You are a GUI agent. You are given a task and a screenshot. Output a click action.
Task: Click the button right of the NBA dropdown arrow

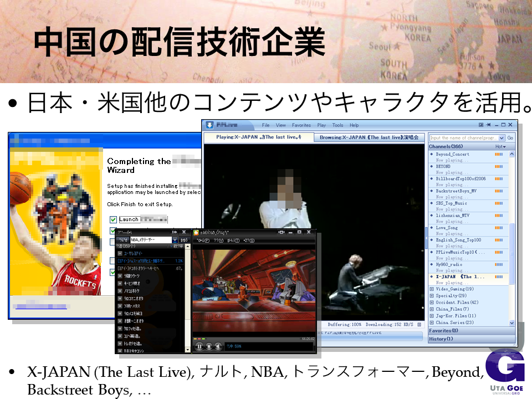(x=183, y=240)
